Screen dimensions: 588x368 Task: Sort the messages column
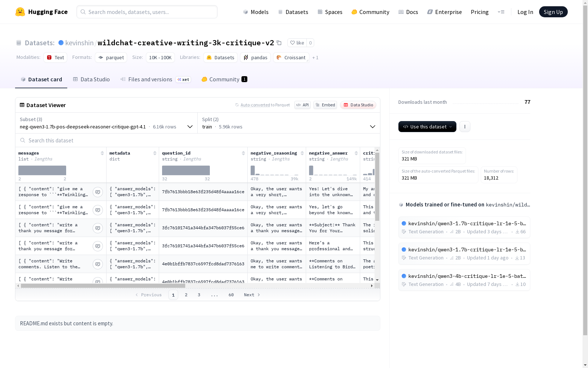click(102, 153)
